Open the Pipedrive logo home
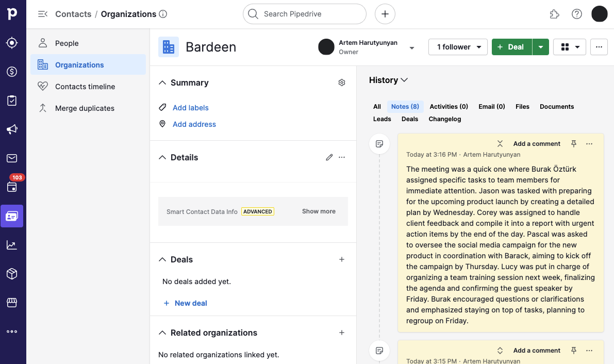This screenshot has width=614, height=364. coord(12,14)
